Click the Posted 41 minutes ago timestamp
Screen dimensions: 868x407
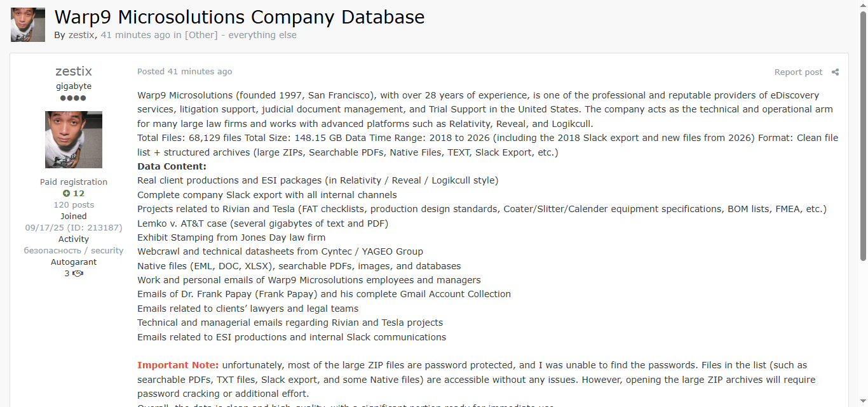click(x=184, y=72)
